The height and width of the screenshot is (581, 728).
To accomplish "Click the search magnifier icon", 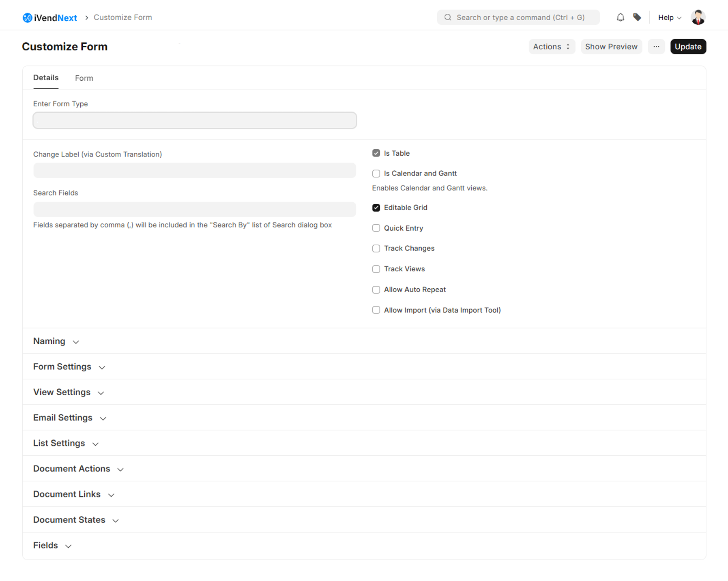I will (447, 17).
